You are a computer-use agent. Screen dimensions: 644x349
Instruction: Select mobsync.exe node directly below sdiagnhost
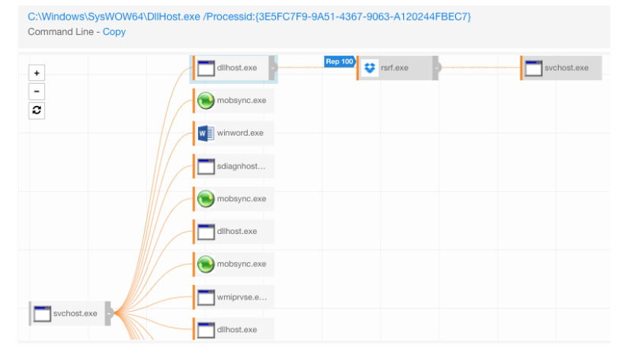click(x=241, y=199)
